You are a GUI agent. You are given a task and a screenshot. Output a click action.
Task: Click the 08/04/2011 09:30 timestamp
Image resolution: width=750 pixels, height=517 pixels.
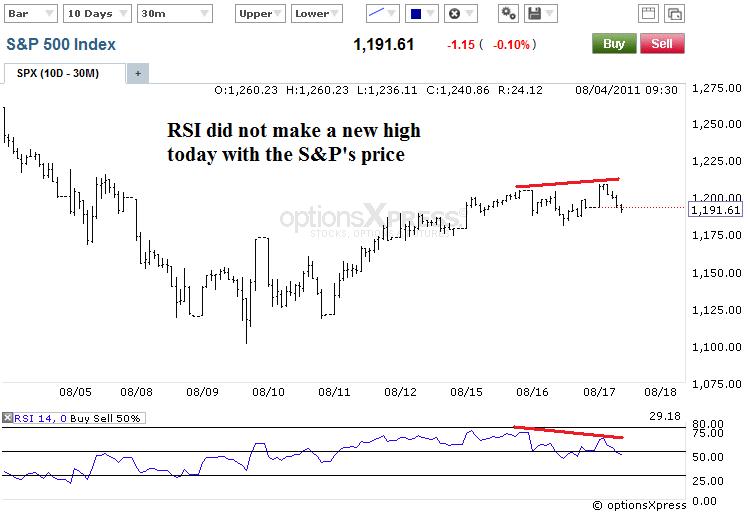pyautogui.click(x=626, y=90)
